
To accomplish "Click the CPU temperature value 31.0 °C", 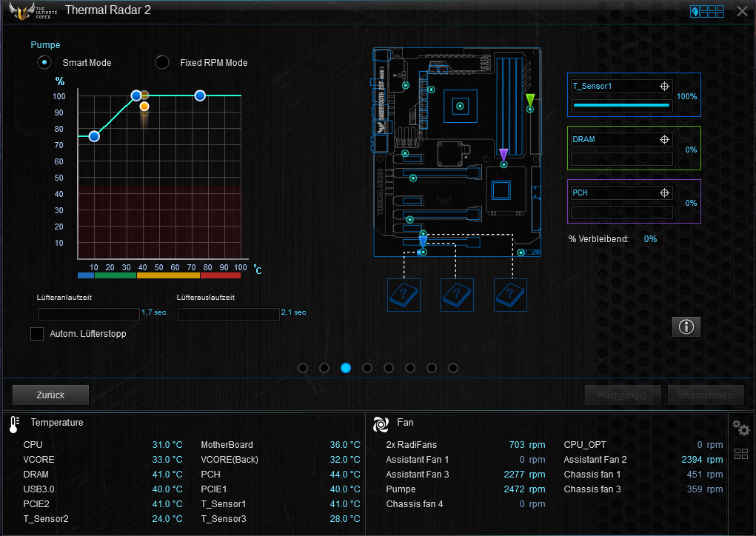I will pyautogui.click(x=167, y=444).
